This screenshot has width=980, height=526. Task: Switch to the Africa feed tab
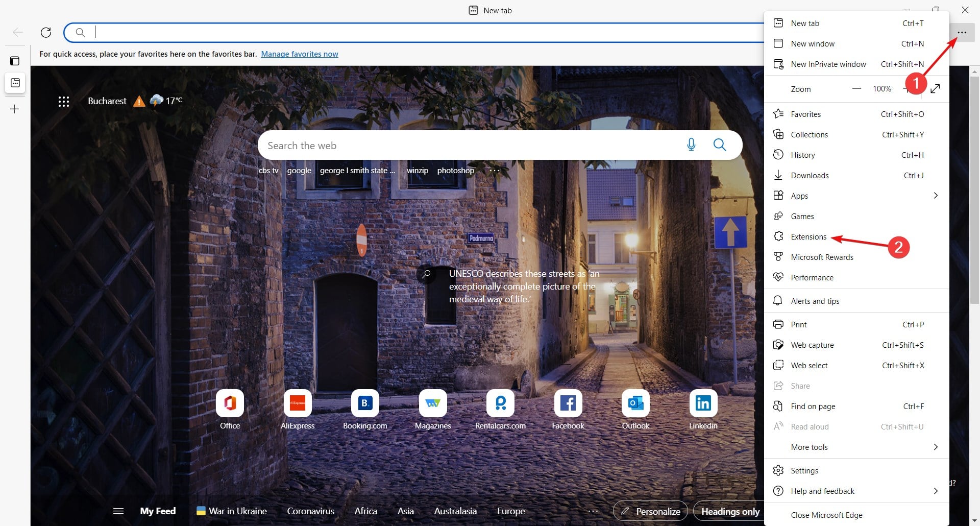tap(366, 511)
